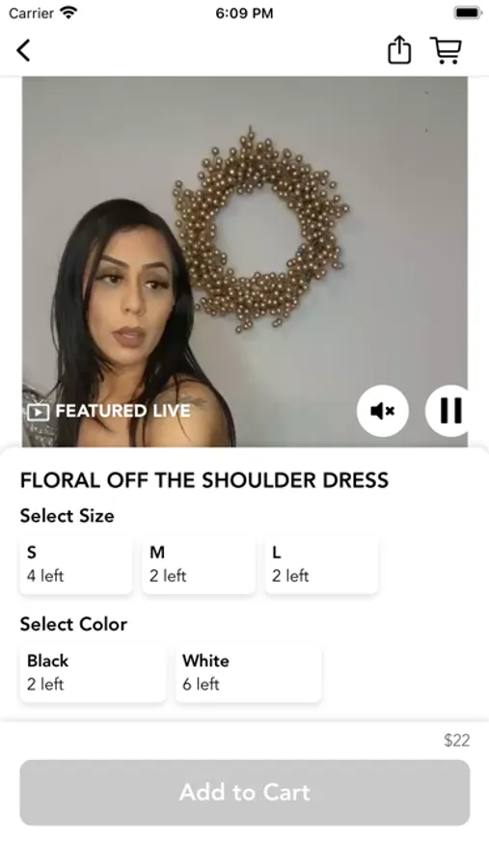The height and width of the screenshot is (868, 489).
Task: Tap the live video preview area
Action: tap(245, 261)
